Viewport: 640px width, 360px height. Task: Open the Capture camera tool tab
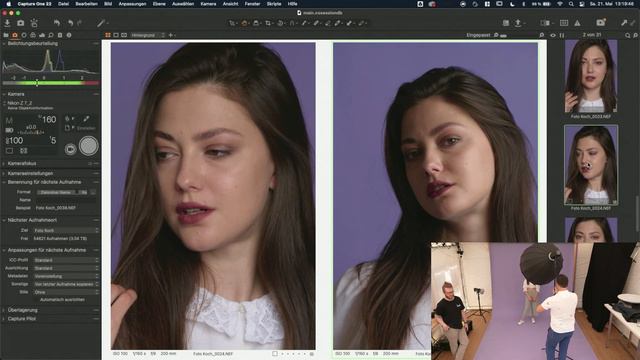tap(15, 36)
